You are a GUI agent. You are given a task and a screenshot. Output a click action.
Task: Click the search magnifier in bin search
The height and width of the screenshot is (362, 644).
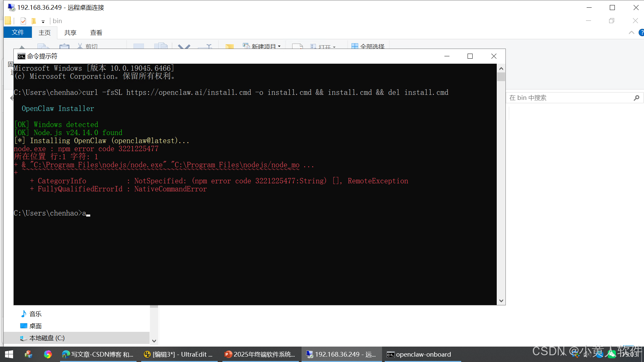coord(636,98)
